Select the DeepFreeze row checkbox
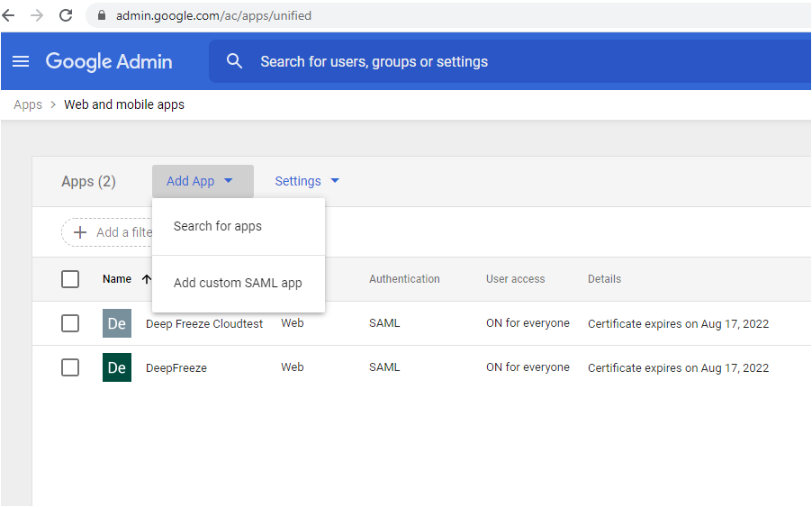This screenshot has width=812, height=507. click(70, 367)
